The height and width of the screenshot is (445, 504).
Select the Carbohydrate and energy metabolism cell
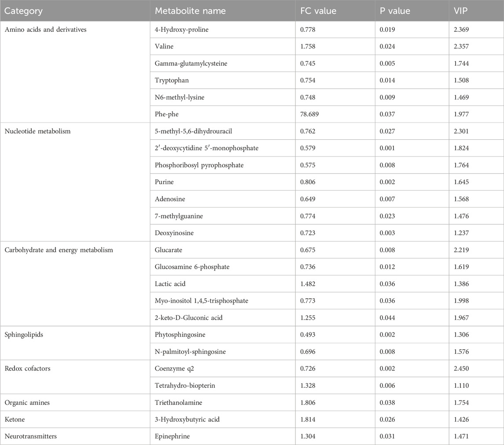pos(59,250)
